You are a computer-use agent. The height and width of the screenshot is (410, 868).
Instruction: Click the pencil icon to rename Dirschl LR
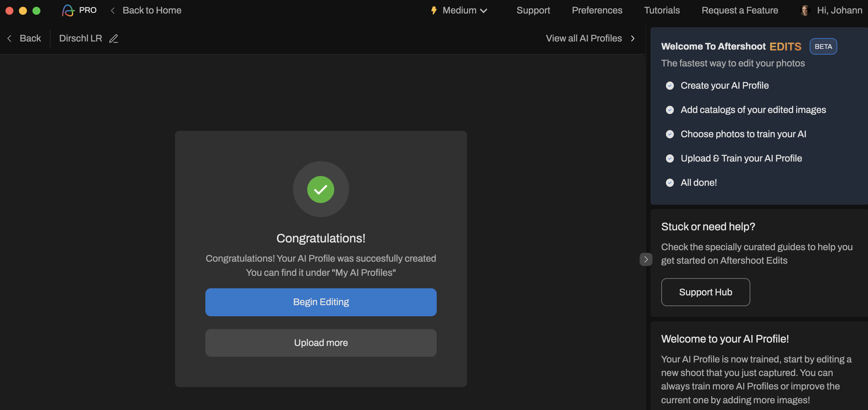[114, 38]
